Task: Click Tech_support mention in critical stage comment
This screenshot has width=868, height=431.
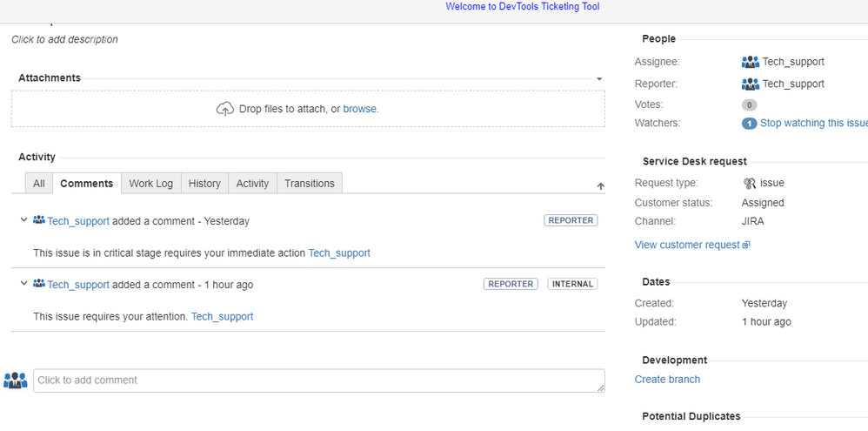Action: (x=339, y=253)
